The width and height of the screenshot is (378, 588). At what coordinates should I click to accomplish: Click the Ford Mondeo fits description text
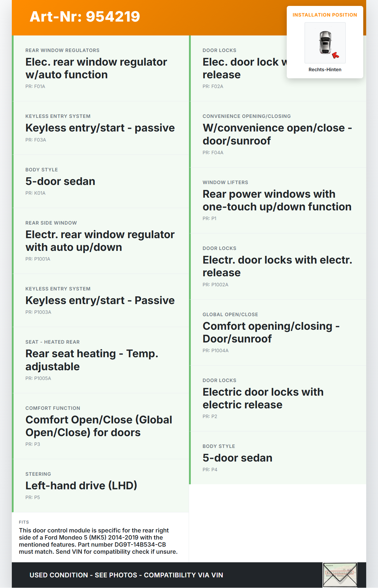[98, 541]
